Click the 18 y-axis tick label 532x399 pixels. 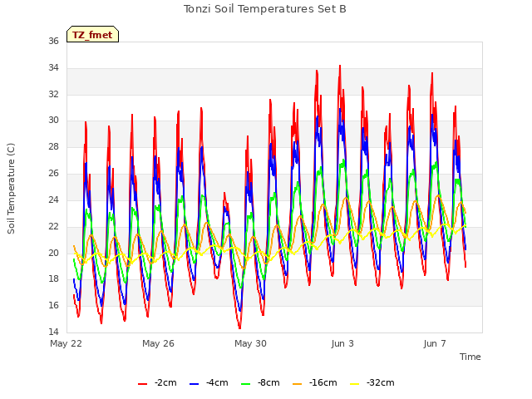pyautogui.click(x=53, y=278)
